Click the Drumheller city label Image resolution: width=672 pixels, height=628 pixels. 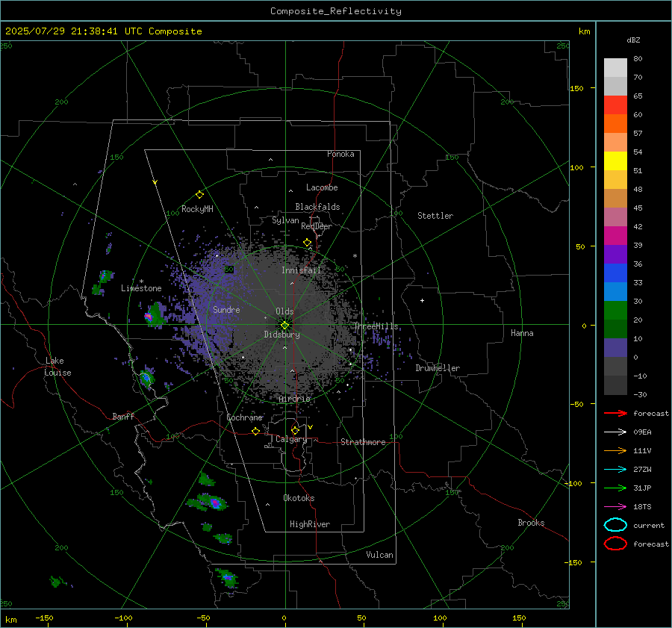point(438,368)
